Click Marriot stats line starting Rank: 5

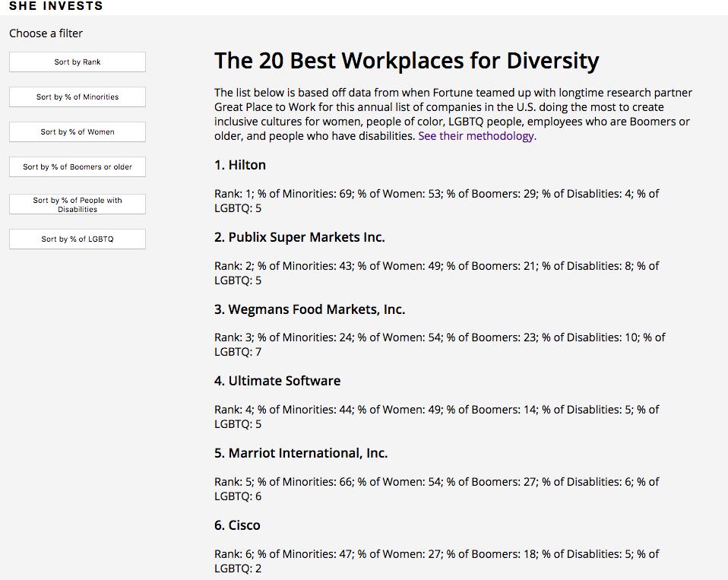tap(436, 489)
